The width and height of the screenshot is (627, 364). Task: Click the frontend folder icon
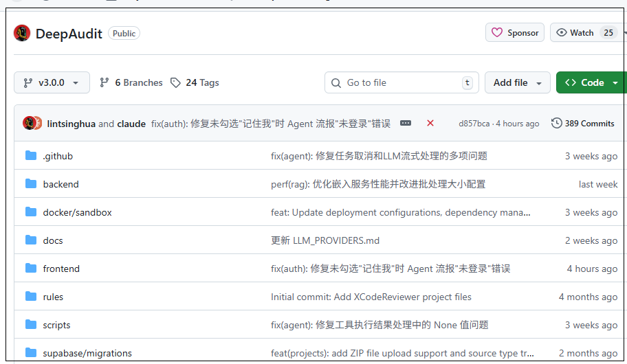click(31, 268)
